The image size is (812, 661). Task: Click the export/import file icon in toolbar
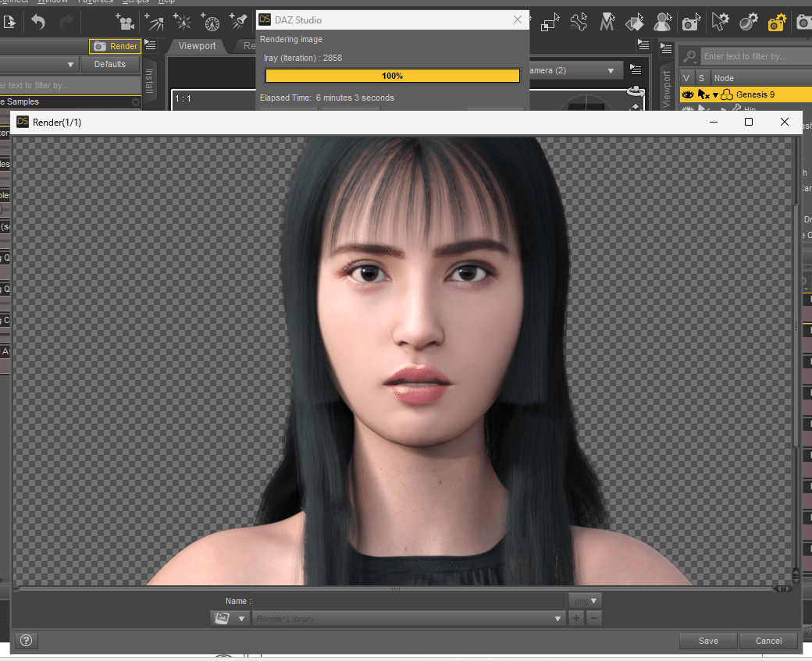point(9,23)
